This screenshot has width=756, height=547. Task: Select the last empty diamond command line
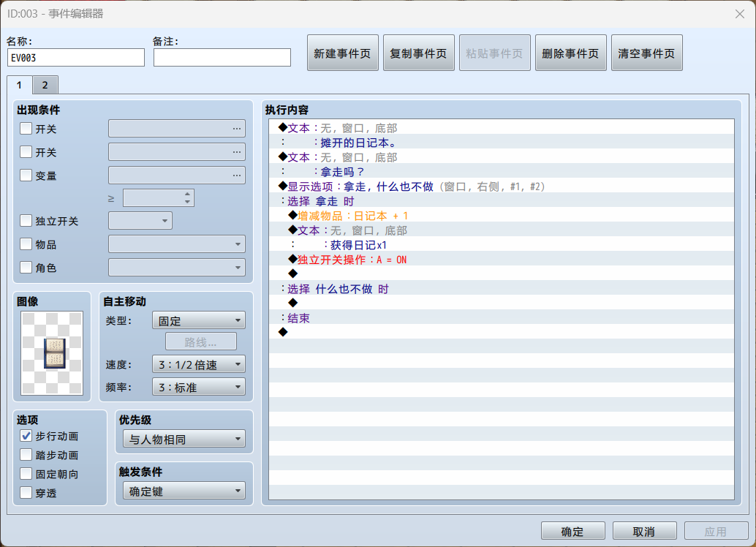tap(502, 332)
